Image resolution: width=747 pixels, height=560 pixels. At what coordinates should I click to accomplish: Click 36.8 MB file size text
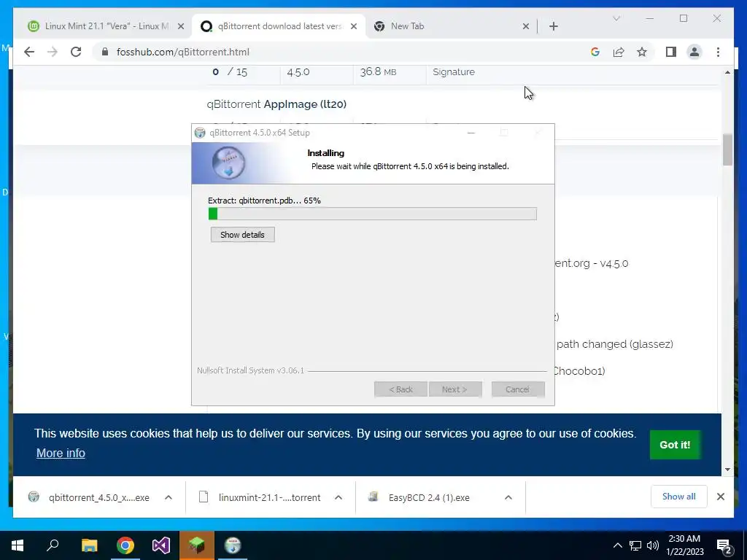[378, 72]
